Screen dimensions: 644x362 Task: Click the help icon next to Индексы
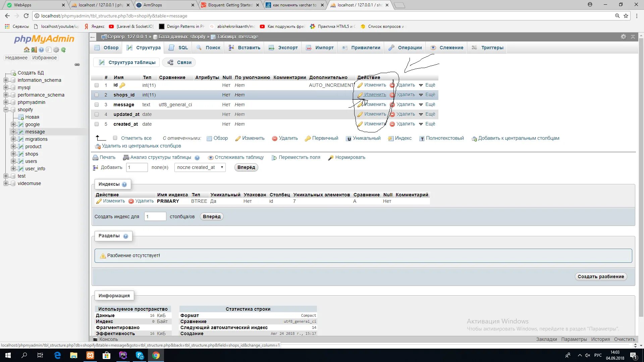tap(124, 184)
